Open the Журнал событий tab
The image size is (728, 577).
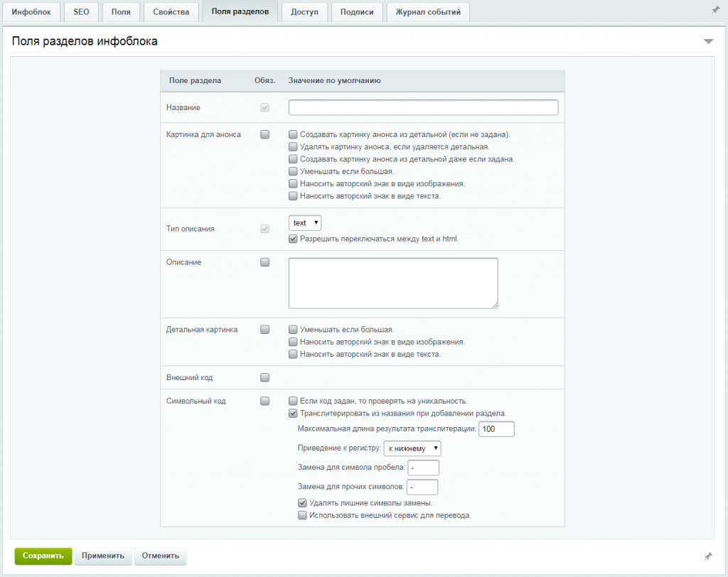(x=428, y=12)
